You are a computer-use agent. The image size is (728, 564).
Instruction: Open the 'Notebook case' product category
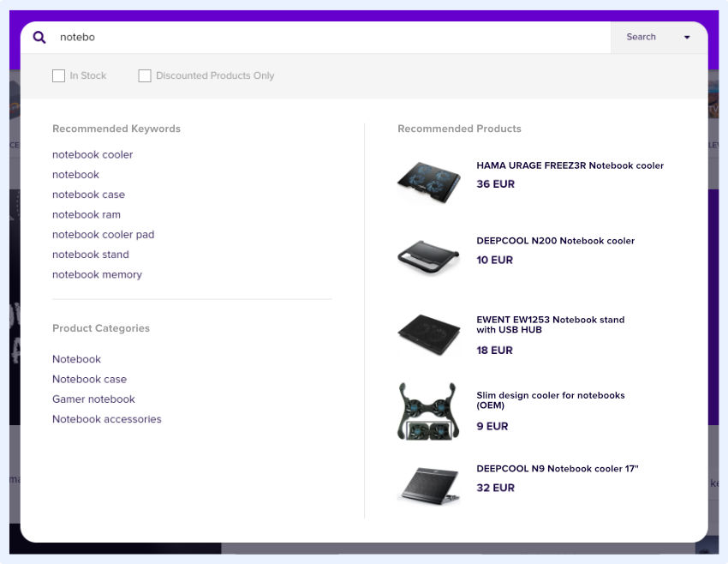(x=89, y=380)
